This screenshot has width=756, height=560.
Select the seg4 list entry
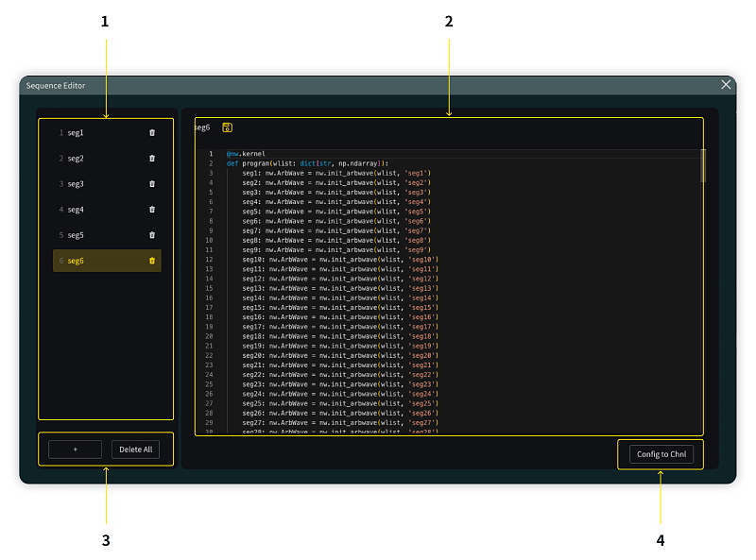77,210
